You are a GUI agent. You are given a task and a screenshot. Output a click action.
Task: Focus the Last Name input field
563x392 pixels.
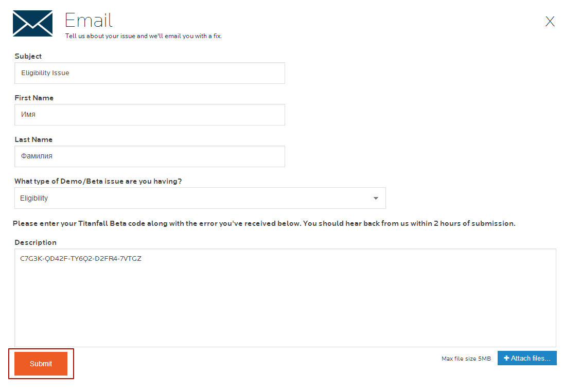(x=150, y=156)
